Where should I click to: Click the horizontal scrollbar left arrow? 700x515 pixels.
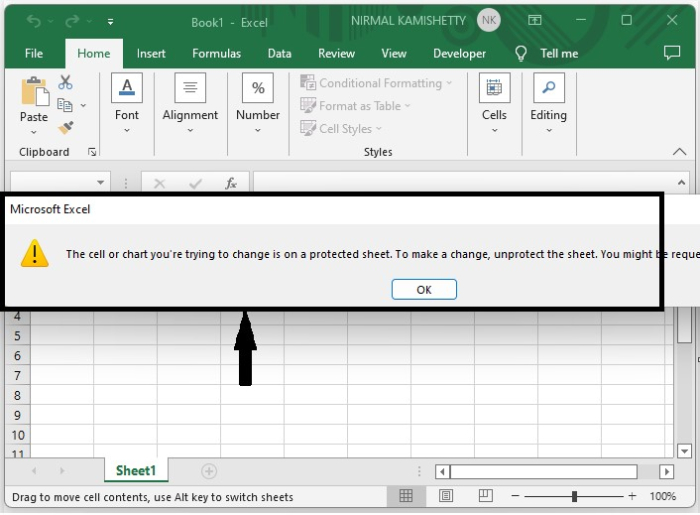click(442, 472)
